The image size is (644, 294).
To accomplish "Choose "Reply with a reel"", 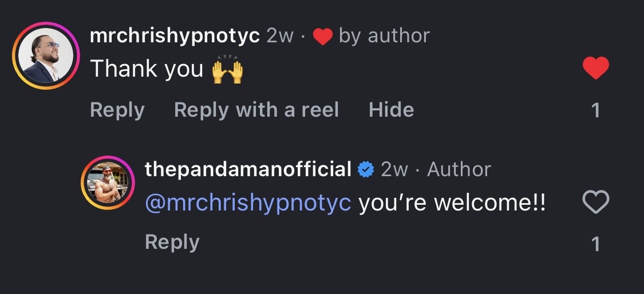I will click(x=256, y=109).
